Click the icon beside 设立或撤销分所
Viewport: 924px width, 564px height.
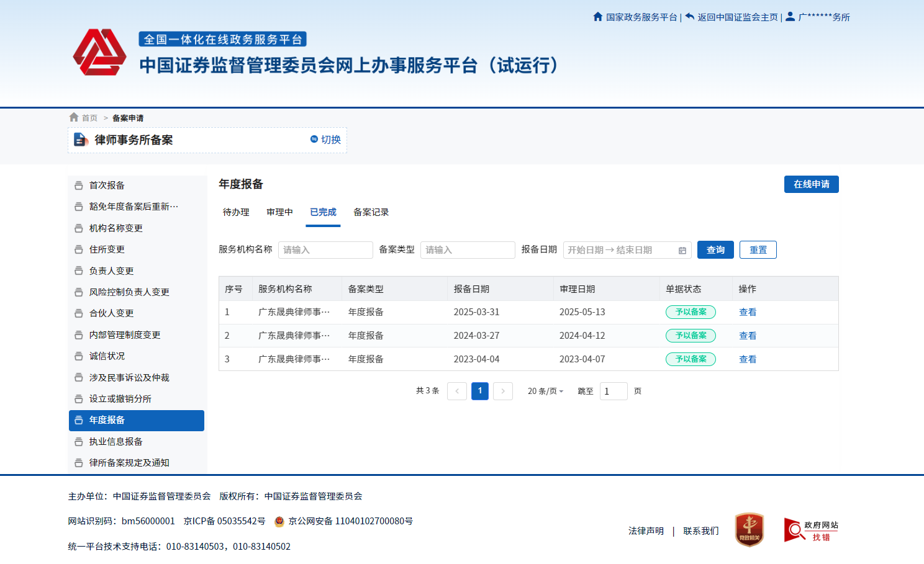pyautogui.click(x=79, y=399)
